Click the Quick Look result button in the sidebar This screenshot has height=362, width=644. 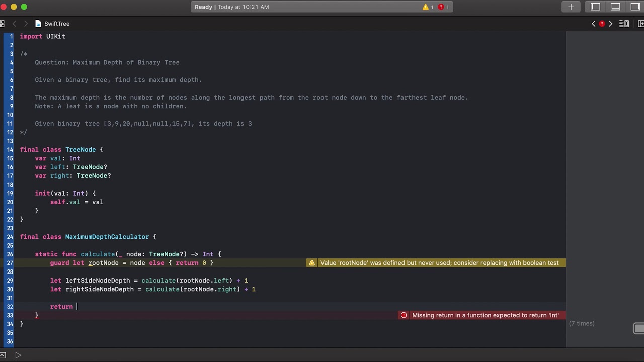tap(639, 328)
